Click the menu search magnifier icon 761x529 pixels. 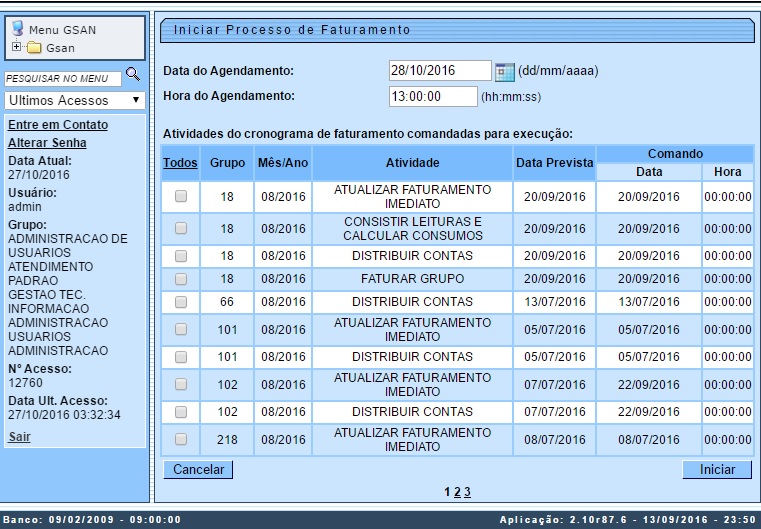(x=132, y=74)
